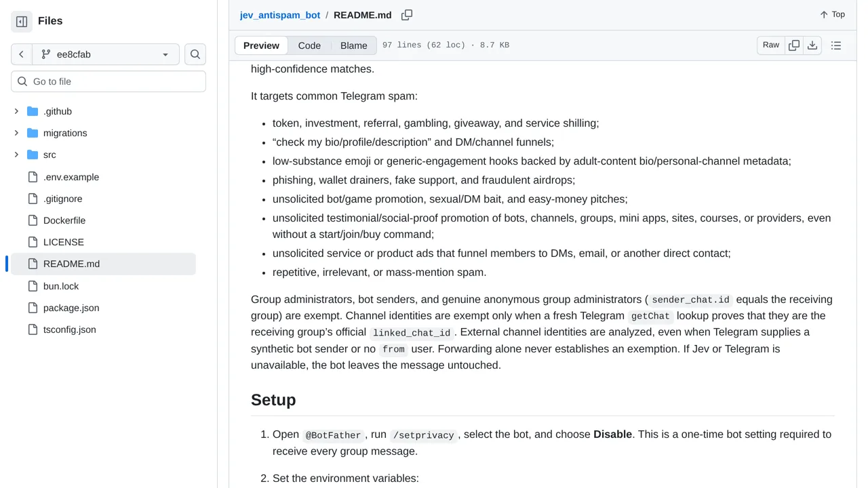The height and width of the screenshot is (488, 868).
Task: Go back using the left arrow button
Action: tap(22, 54)
